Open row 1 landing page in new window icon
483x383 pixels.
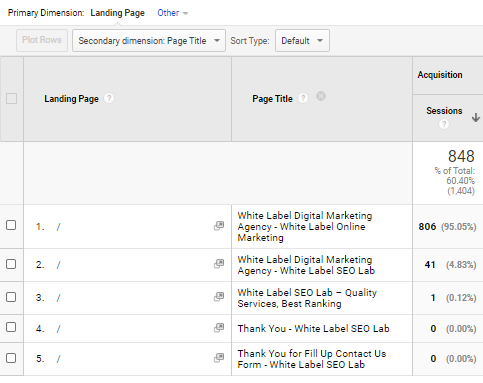219,226
